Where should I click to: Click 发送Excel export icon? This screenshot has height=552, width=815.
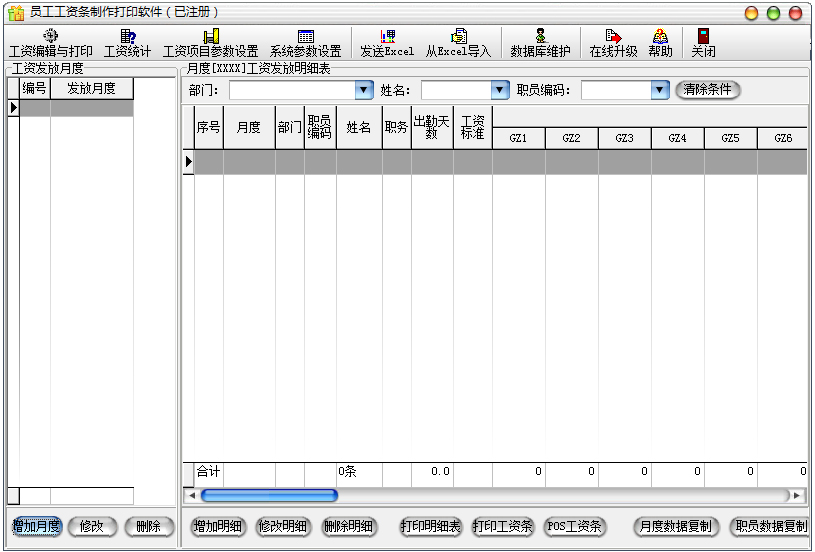(x=387, y=42)
